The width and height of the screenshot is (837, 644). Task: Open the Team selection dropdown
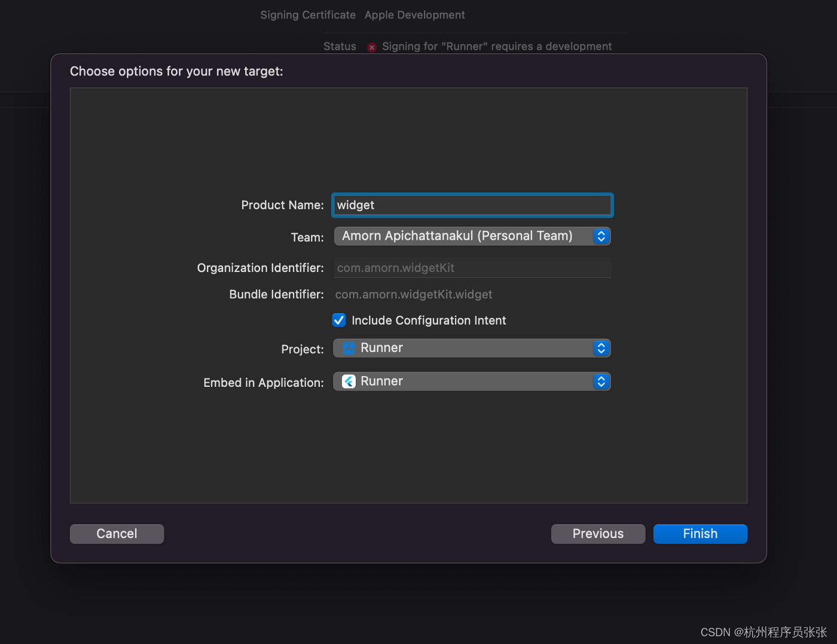(x=472, y=236)
